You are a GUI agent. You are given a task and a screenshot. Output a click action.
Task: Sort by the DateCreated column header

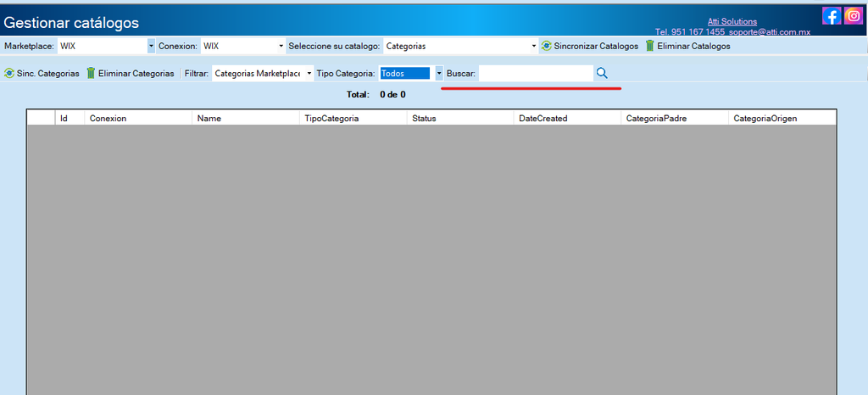coord(567,119)
